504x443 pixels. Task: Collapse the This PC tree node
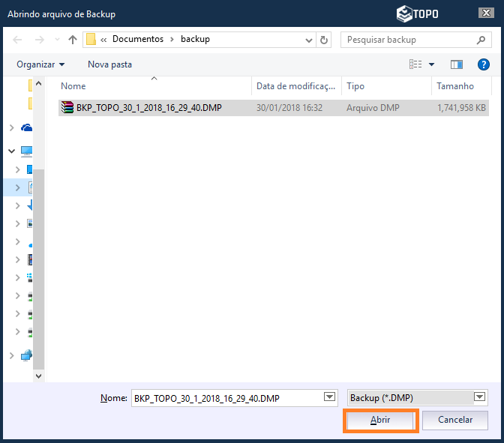pos(11,151)
